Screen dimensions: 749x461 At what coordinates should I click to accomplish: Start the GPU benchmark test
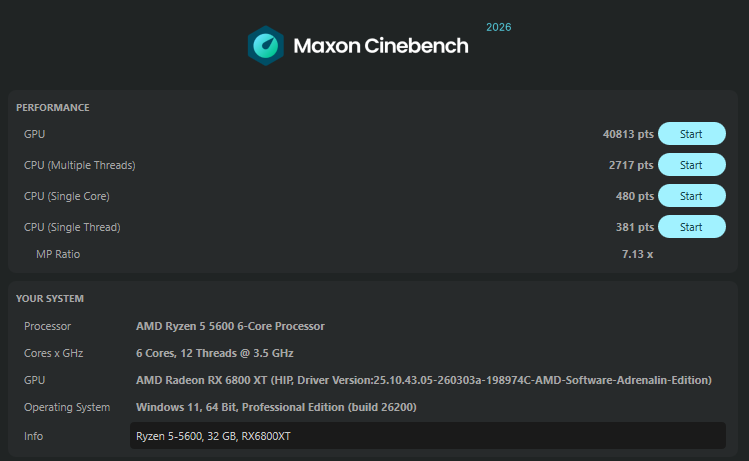tap(692, 134)
